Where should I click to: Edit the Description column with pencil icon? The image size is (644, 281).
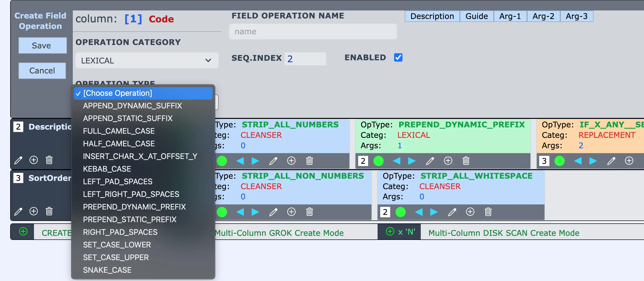[18, 160]
